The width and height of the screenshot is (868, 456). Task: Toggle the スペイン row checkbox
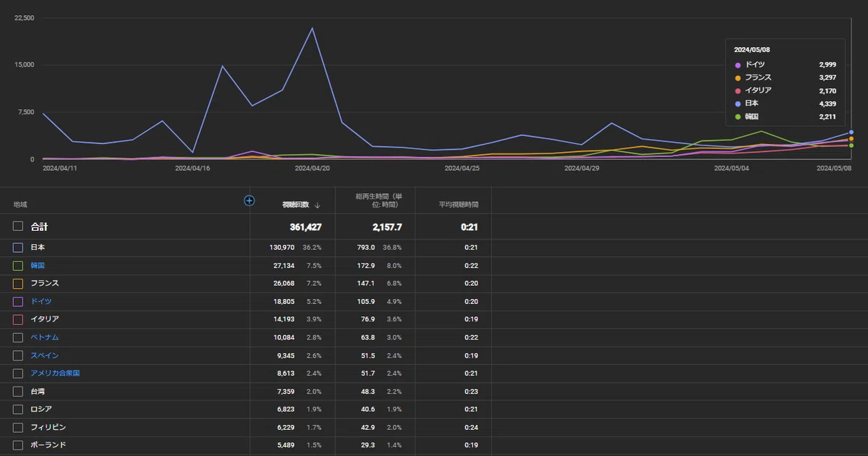[x=18, y=355]
